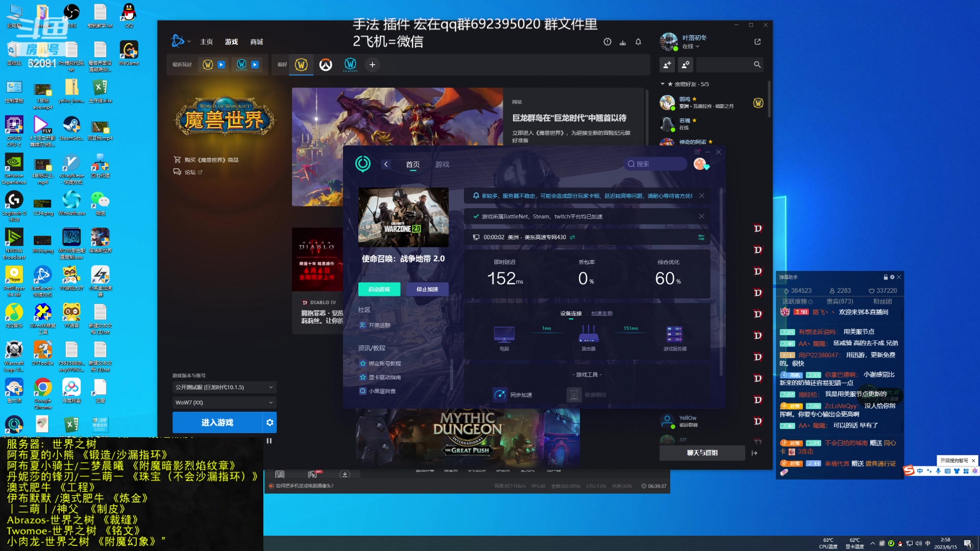Open Google Chrome desktop shortcut
Viewport: 980px width, 551px height.
tap(43, 393)
